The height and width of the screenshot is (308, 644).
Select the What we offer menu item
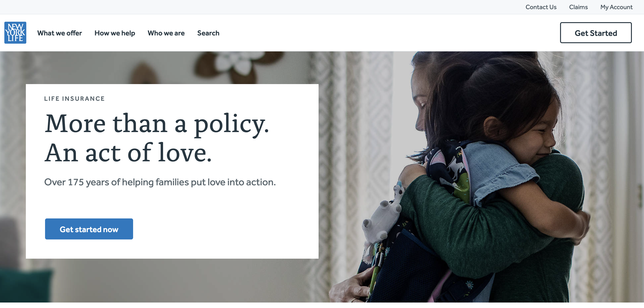(x=59, y=33)
